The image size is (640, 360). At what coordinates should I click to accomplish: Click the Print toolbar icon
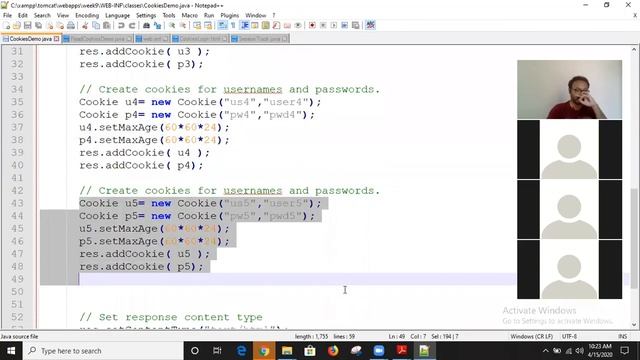coord(71,25)
